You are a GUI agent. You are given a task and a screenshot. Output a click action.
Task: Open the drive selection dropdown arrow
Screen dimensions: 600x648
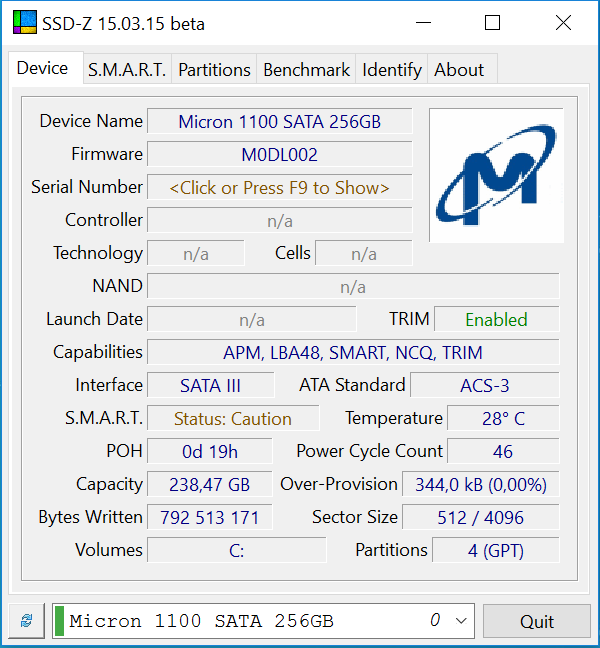[461, 621]
